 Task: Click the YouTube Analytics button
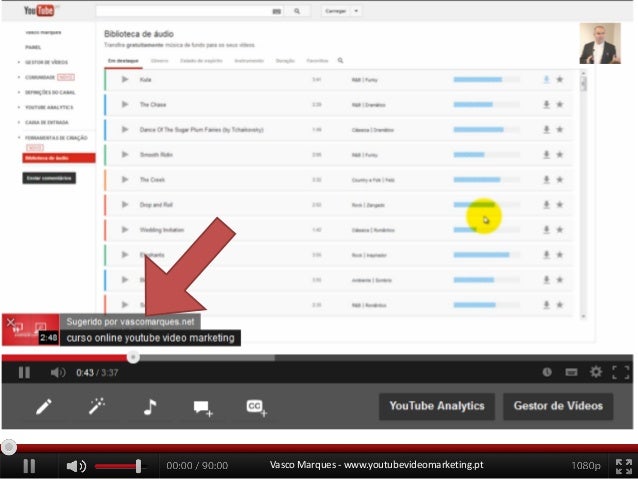click(x=437, y=406)
